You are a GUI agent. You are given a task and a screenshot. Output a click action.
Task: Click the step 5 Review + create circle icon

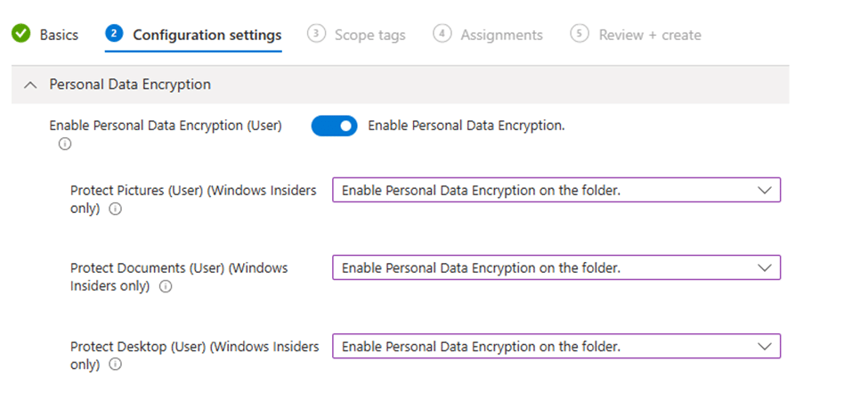coord(579,34)
